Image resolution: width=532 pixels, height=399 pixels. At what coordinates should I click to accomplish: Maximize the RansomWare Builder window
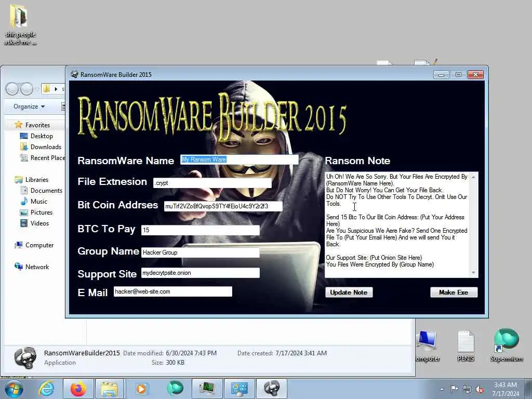click(x=458, y=75)
